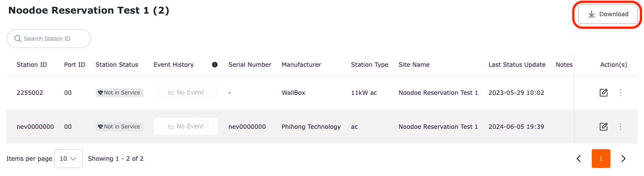Viewport: 644px width, 176px height.
Task: View No Event chart for station nev0000000
Action: point(186,126)
